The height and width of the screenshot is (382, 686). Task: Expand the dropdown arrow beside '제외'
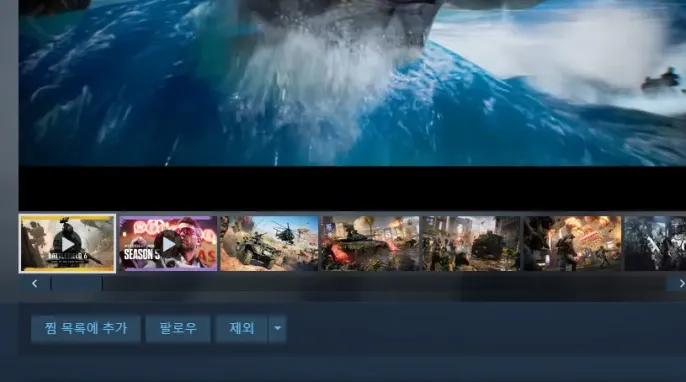click(277, 328)
